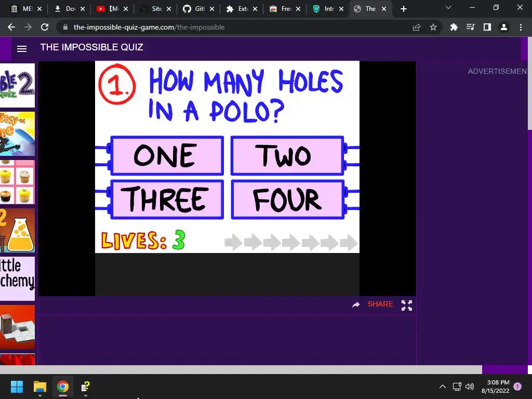
Task: Open a new browser tab
Action: [x=403, y=9]
